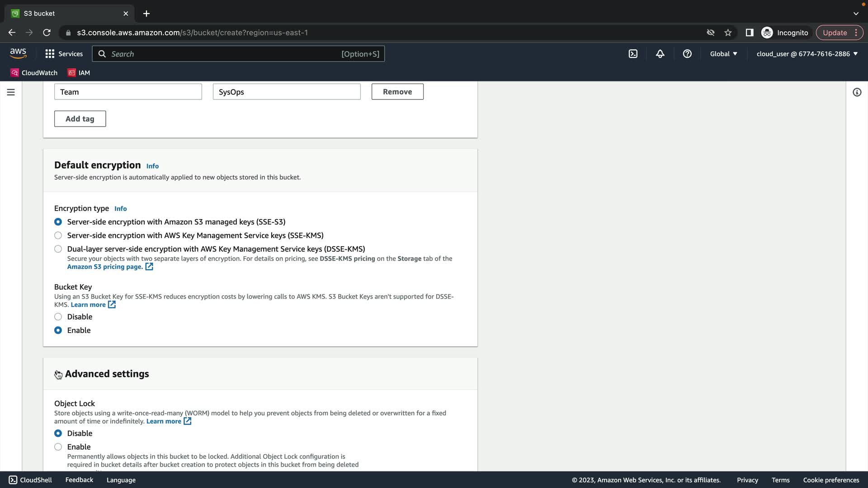The width and height of the screenshot is (868, 488).
Task: Open the Amazon S3 pricing page link
Action: (105, 267)
